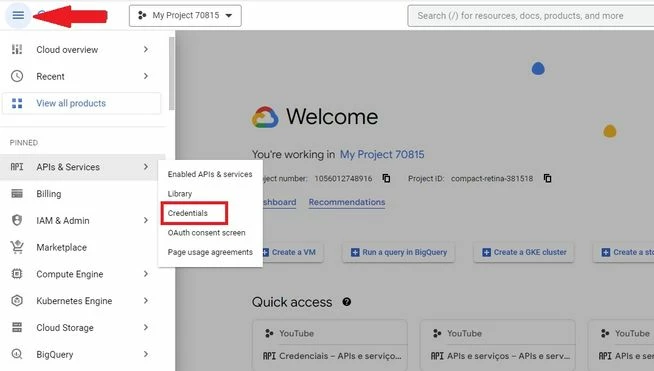Select Enabled APIs & services in submenu
This screenshot has width=654, height=371.
[x=210, y=174]
